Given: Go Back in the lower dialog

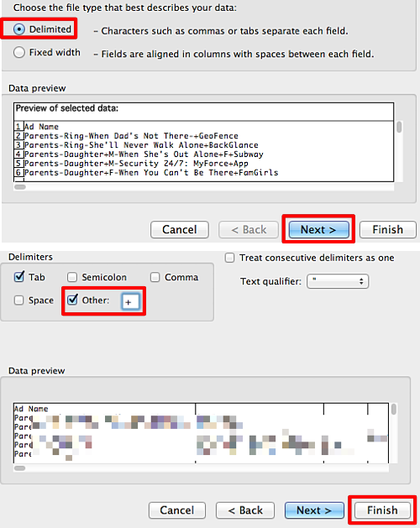Looking at the screenshot, I should 245,510.
